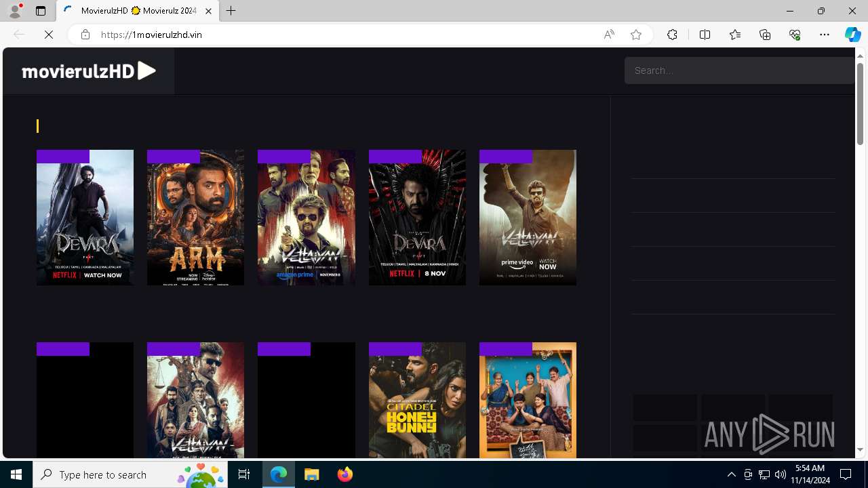This screenshot has height=488, width=868.
Task: Open the ARM movie poster
Action: pos(195,218)
